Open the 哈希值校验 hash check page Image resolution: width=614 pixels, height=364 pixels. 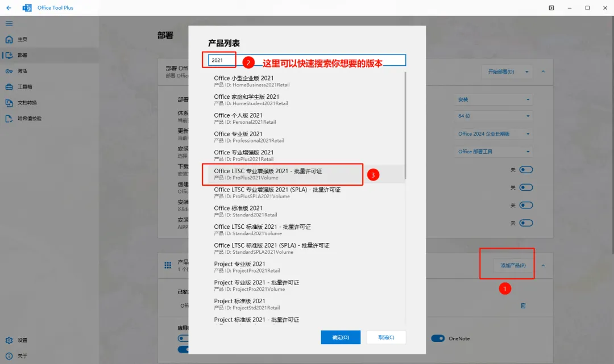point(49,119)
